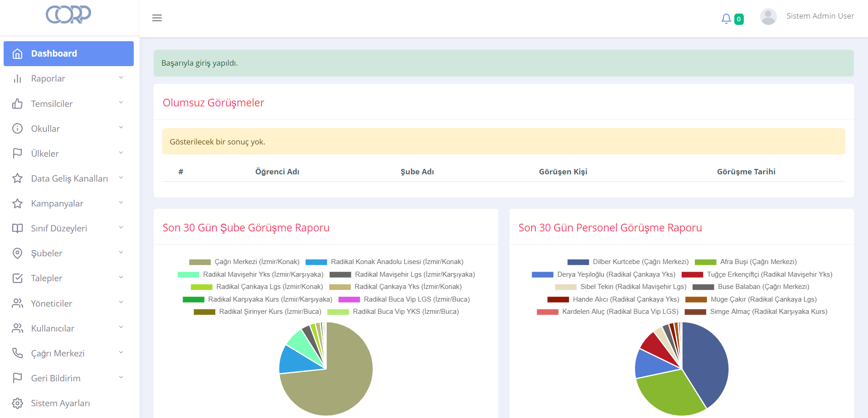Expand the Kampanyalar chevron
The width and height of the screenshot is (868, 418).
[x=121, y=202]
